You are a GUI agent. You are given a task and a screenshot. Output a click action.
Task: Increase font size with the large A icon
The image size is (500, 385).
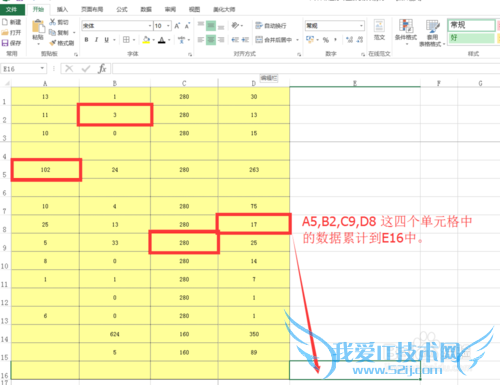(x=177, y=26)
